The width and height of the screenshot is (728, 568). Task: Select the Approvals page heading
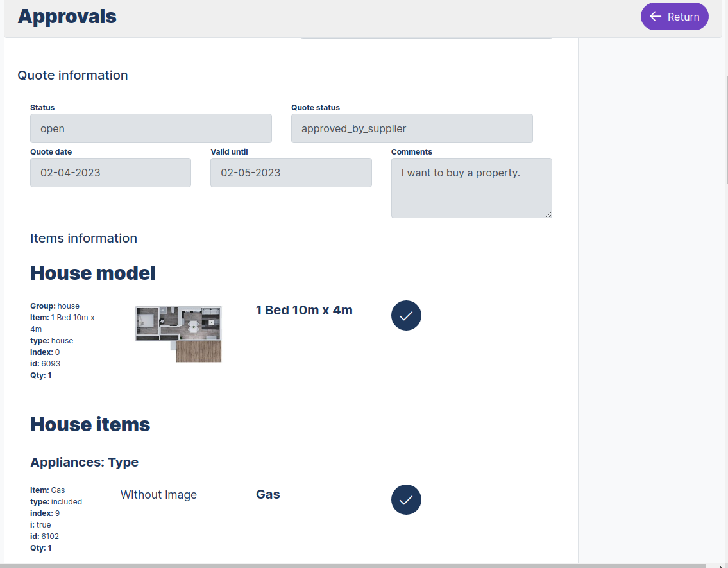(x=67, y=16)
